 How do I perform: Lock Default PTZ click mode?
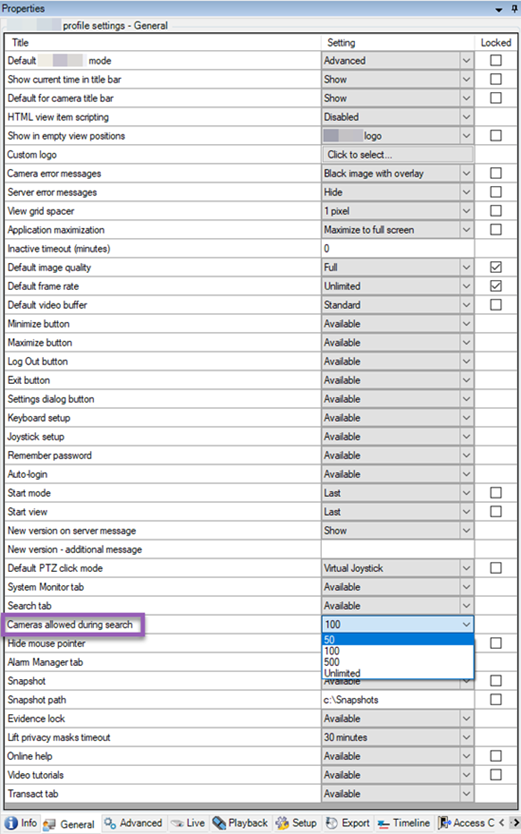(495, 568)
